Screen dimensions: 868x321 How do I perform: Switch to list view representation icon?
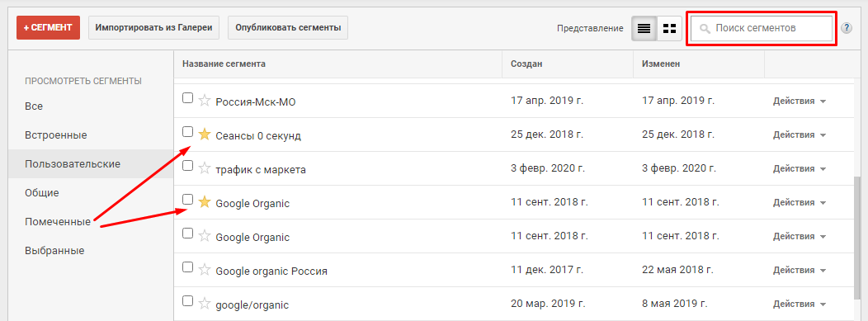coord(644,28)
